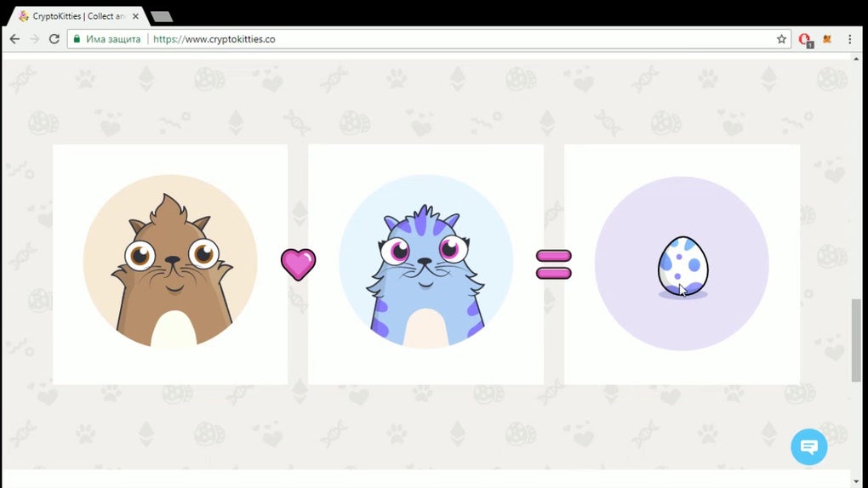Reload the CryptoKitties page
This screenshot has width=868, height=488.
[54, 39]
